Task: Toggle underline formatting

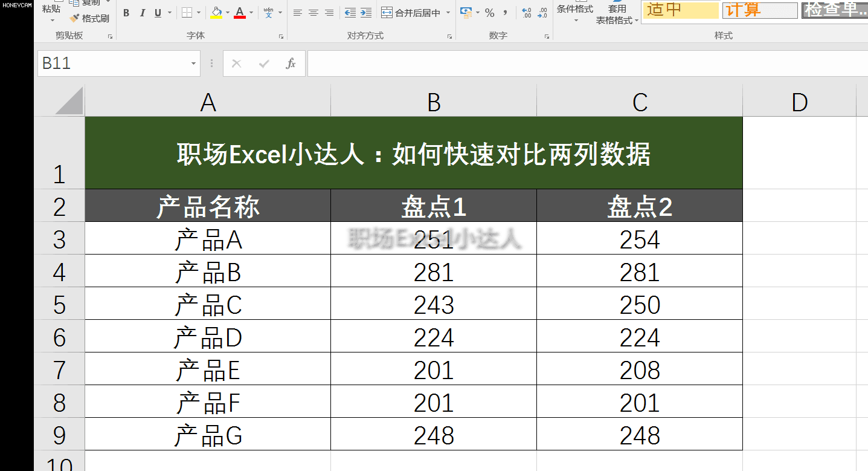Action: click(158, 13)
